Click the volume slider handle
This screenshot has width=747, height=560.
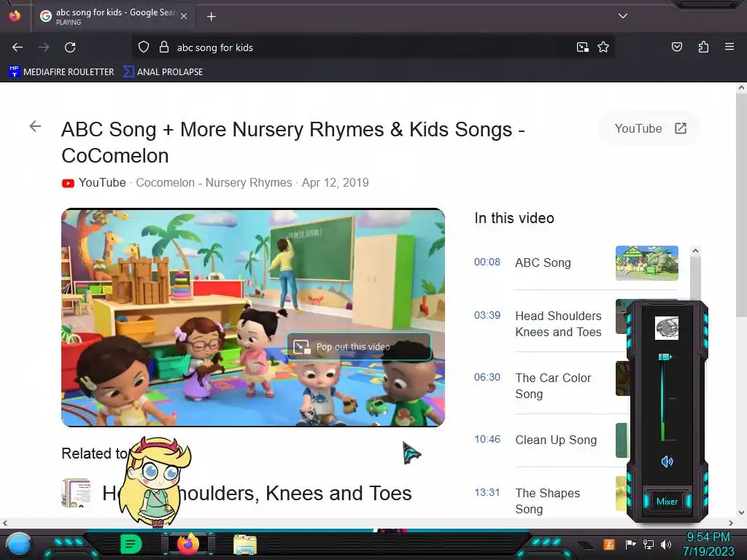click(x=665, y=357)
